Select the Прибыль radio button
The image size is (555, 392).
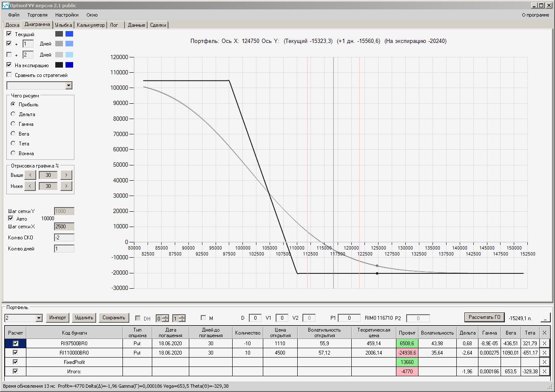pos(13,104)
